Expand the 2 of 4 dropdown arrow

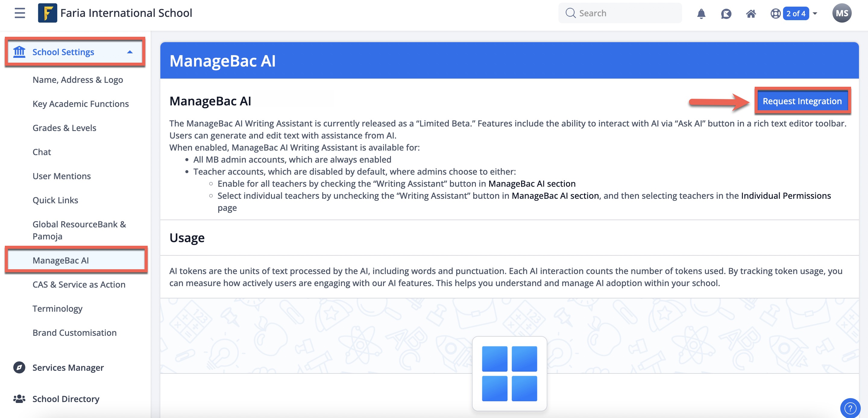pyautogui.click(x=815, y=14)
